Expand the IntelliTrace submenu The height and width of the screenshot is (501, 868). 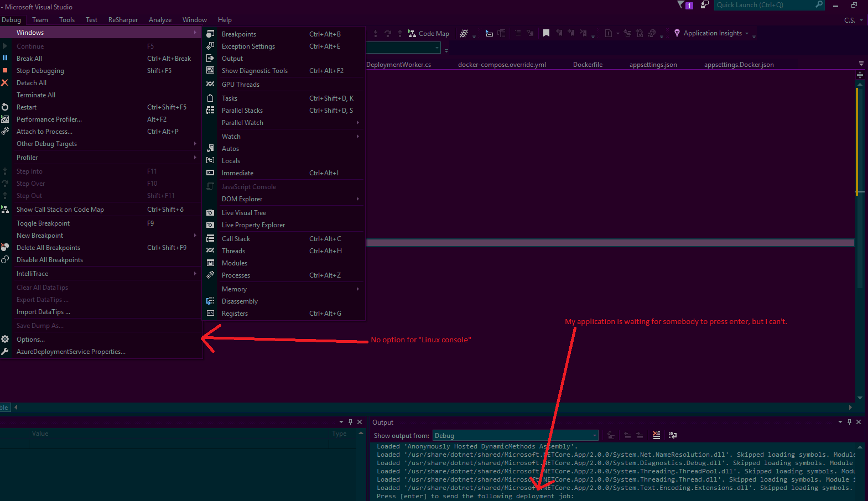(101, 273)
